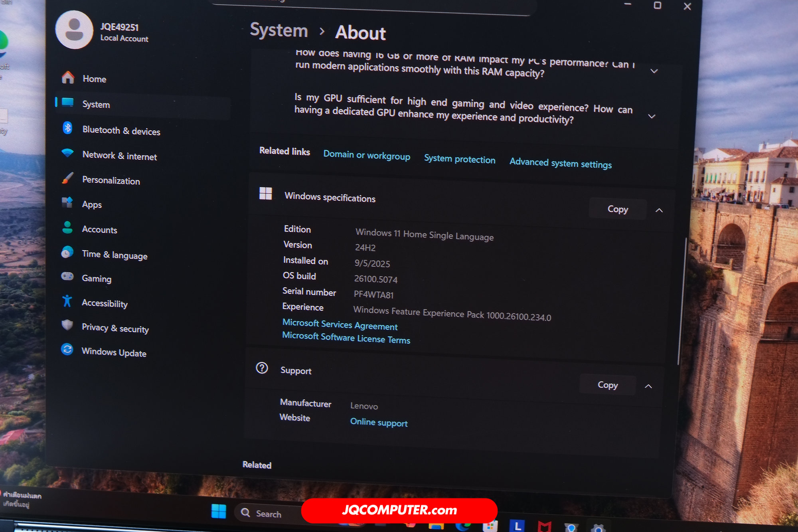Click the Windows Update refresh icon

point(67,349)
